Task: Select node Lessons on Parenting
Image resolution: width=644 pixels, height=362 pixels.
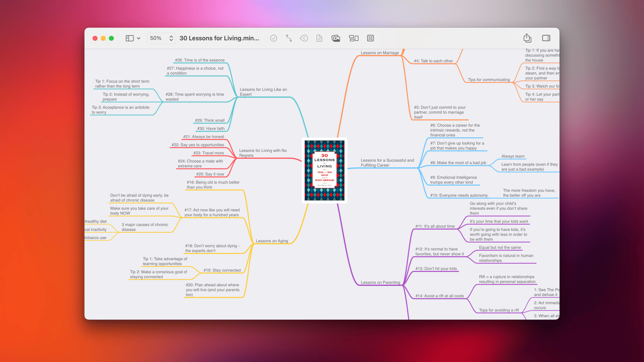Action: (380, 282)
